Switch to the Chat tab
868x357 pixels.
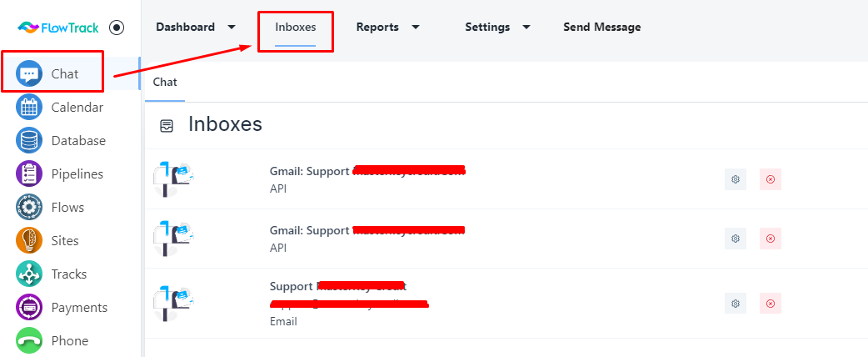[x=165, y=82]
